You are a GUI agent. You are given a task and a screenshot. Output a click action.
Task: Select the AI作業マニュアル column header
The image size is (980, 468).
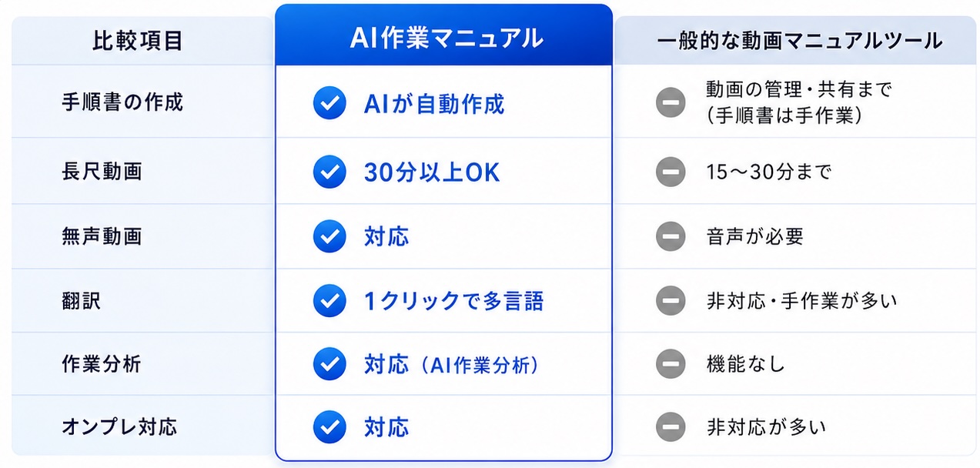tap(444, 37)
